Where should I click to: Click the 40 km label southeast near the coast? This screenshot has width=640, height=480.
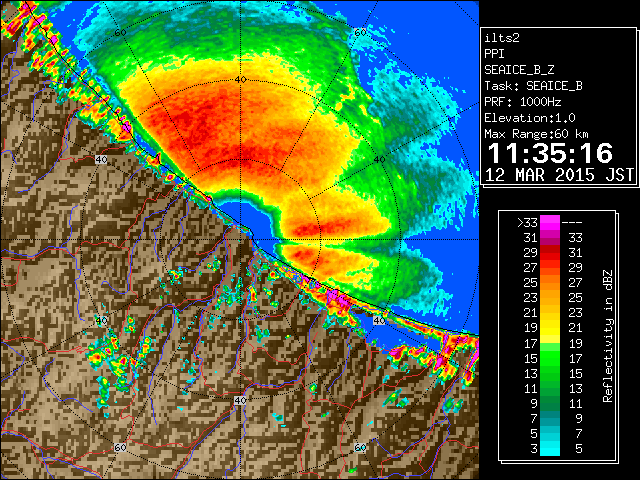pyautogui.click(x=379, y=320)
